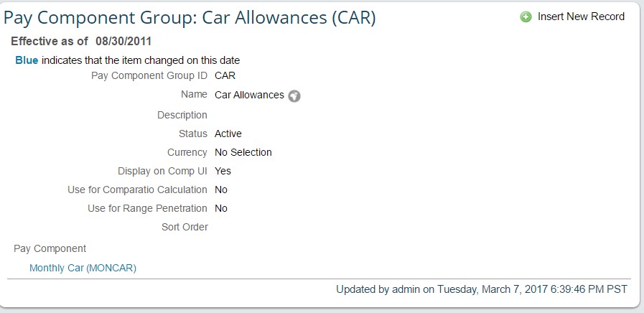Open translations globe icon beside Car Allowances
The image size is (644, 313).
coord(294,96)
